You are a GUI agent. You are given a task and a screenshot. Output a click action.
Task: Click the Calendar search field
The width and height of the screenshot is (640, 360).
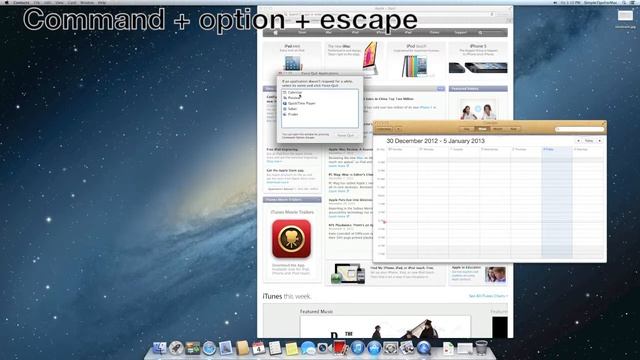click(x=580, y=129)
